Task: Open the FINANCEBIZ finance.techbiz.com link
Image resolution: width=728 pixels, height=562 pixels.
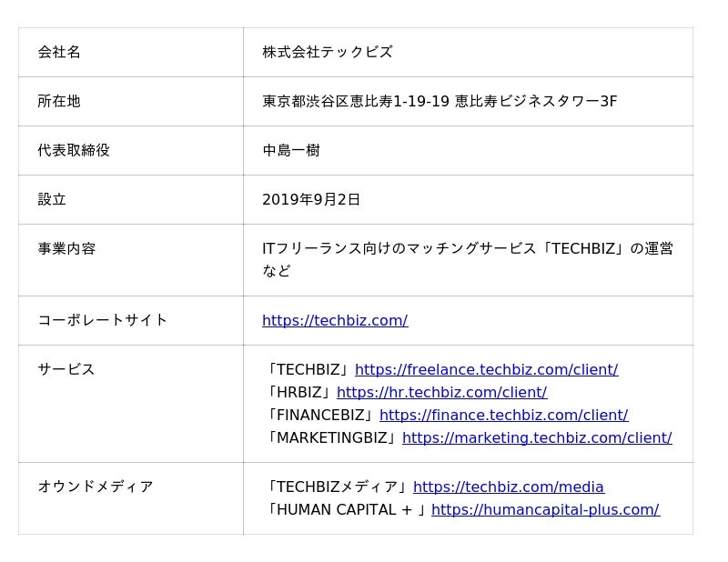Action: coord(504,416)
